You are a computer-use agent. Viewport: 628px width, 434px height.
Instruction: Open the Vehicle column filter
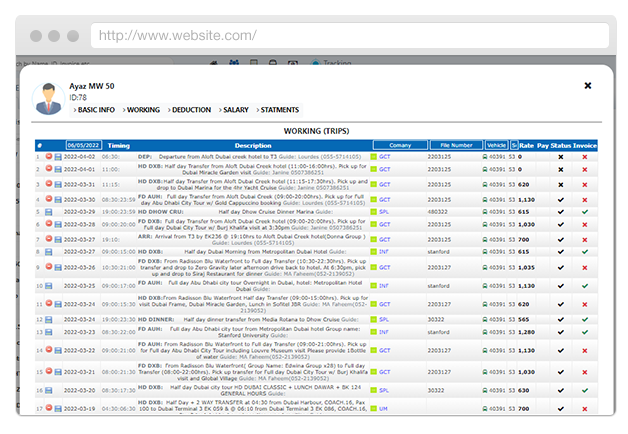pyautogui.click(x=495, y=145)
